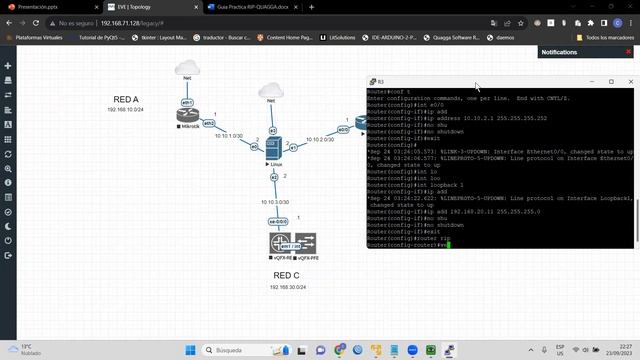Open the Chrome profile avatar
The height and width of the screenshot is (360, 640).
coord(618,23)
